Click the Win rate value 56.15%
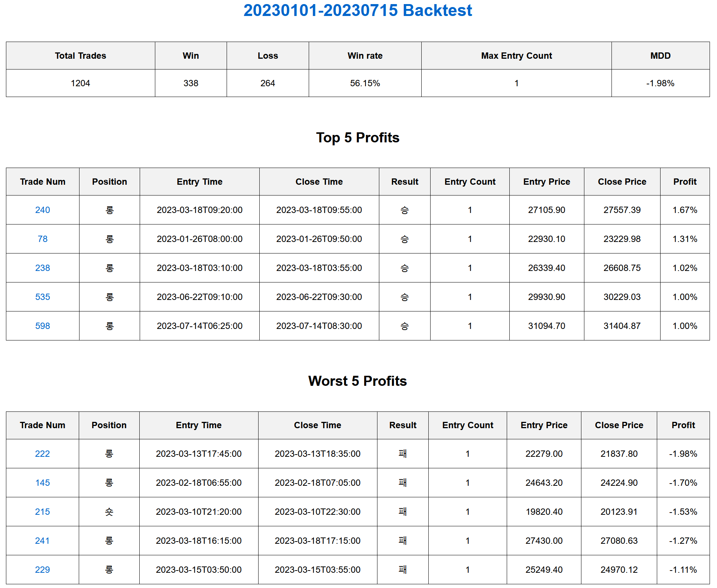The image size is (717, 588). pos(365,83)
